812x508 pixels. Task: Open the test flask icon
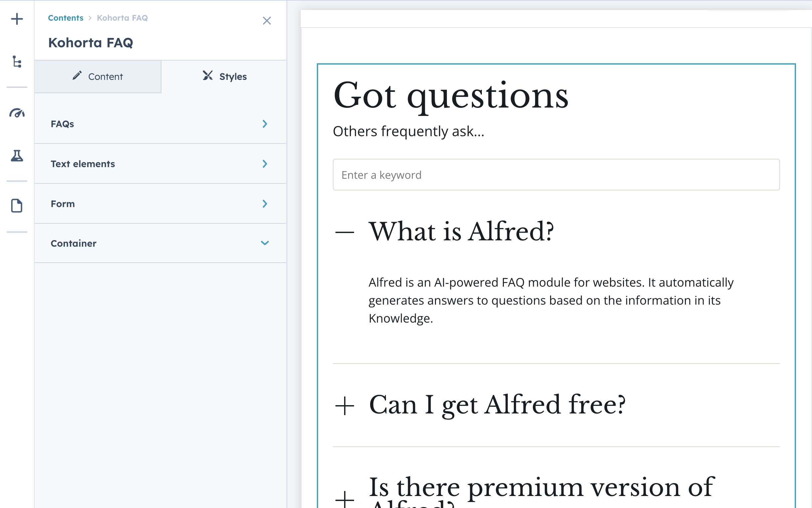point(17,155)
